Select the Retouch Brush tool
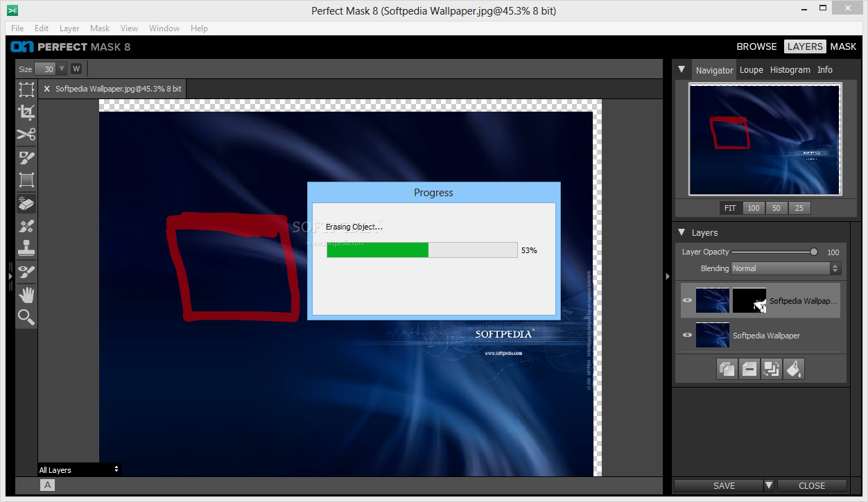 coord(26,226)
